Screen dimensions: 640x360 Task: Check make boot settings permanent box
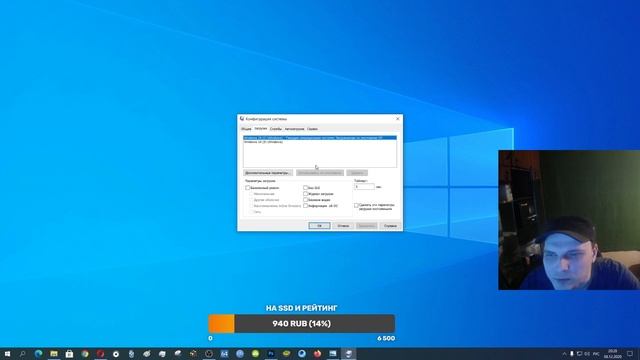356,206
